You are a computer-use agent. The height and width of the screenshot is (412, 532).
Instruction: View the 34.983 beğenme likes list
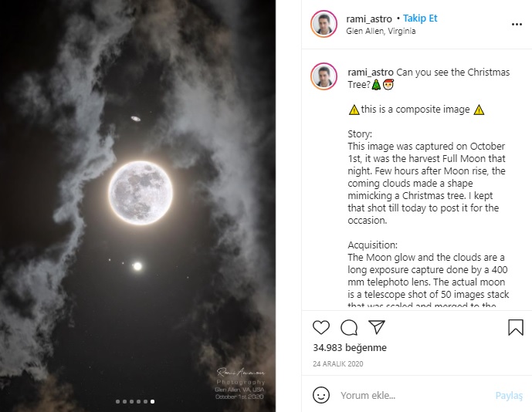(x=350, y=348)
